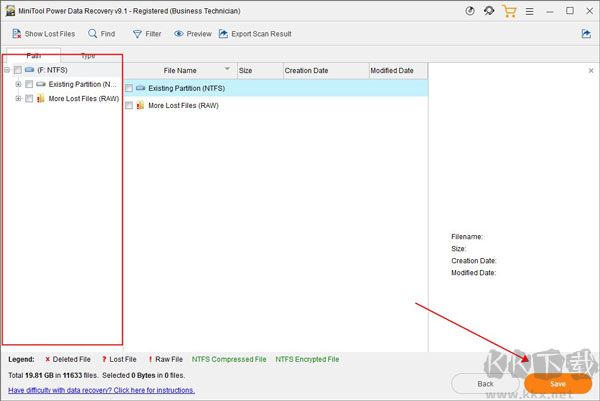The width and height of the screenshot is (600, 401).
Task: Tick the More Lost Files (RAW) list checkbox
Action: [129, 105]
